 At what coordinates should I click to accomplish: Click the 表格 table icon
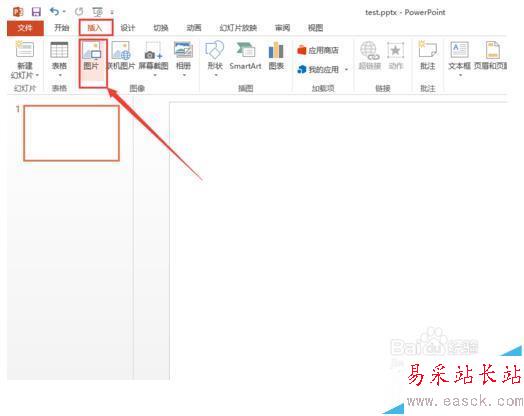(x=59, y=50)
